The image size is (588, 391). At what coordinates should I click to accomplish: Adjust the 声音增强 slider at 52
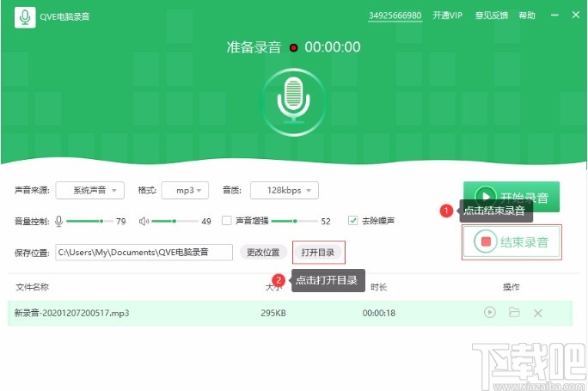295,221
